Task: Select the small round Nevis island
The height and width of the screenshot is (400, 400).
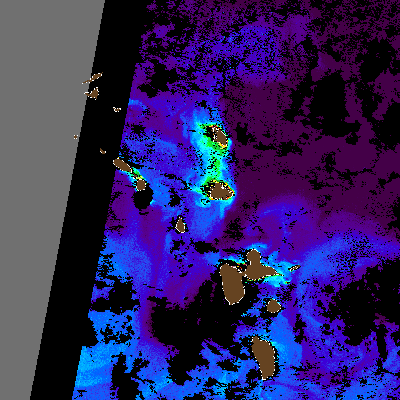Action: 141,184
